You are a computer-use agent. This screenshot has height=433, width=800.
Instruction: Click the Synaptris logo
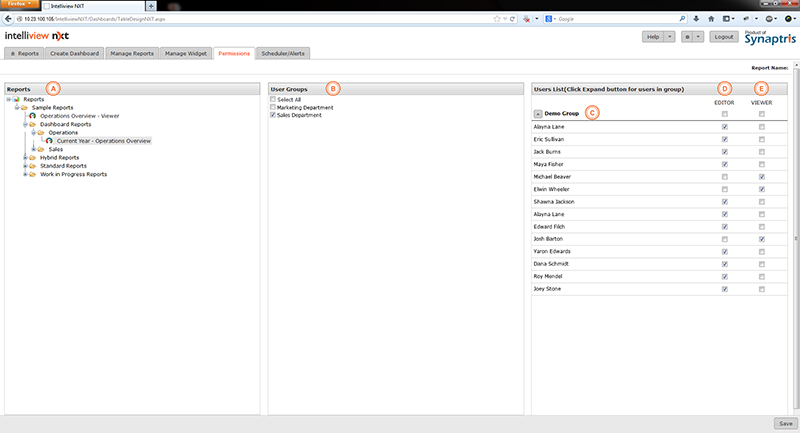770,38
